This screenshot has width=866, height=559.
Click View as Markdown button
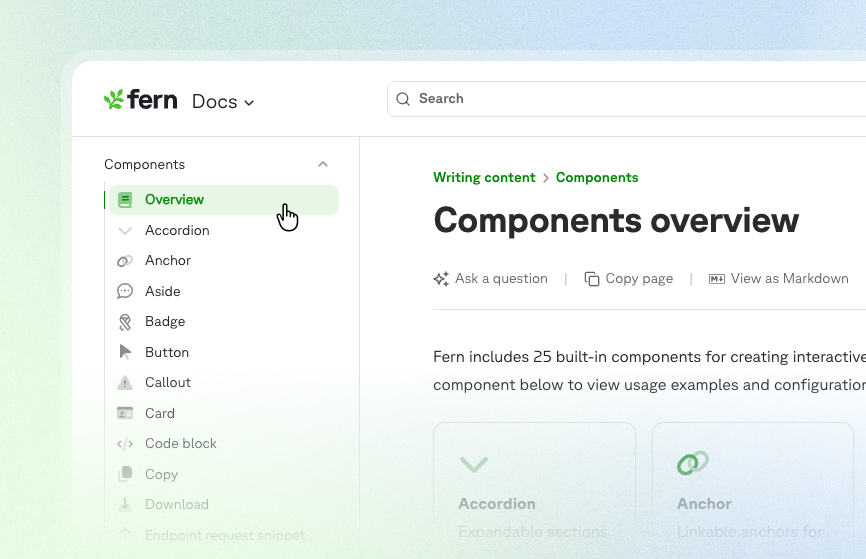point(779,278)
